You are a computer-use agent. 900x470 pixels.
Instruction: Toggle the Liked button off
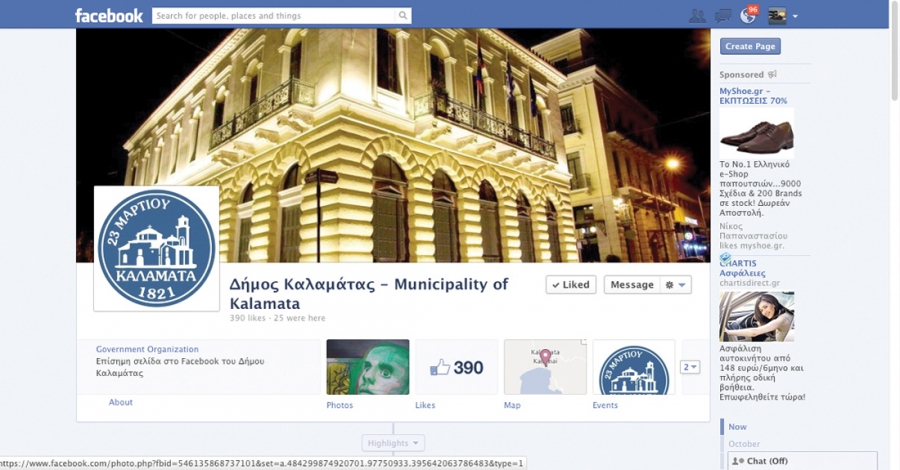click(571, 285)
